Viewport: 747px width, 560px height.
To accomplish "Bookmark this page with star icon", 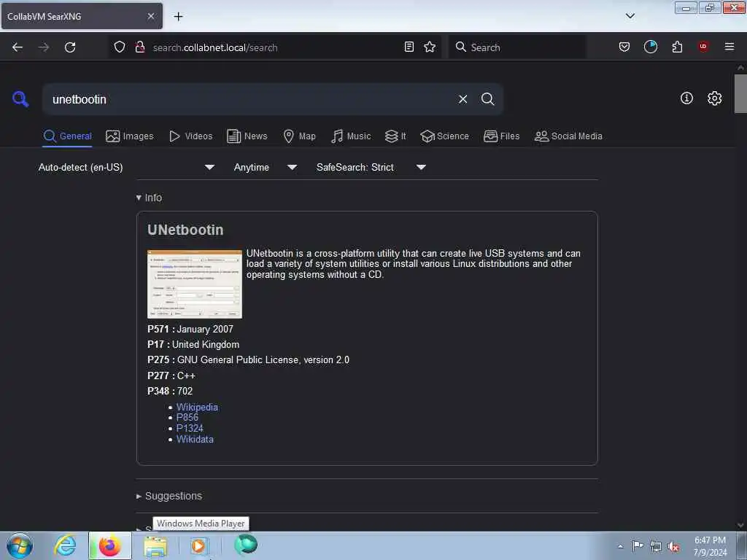I will pyautogui.click(x=430, y=47).
